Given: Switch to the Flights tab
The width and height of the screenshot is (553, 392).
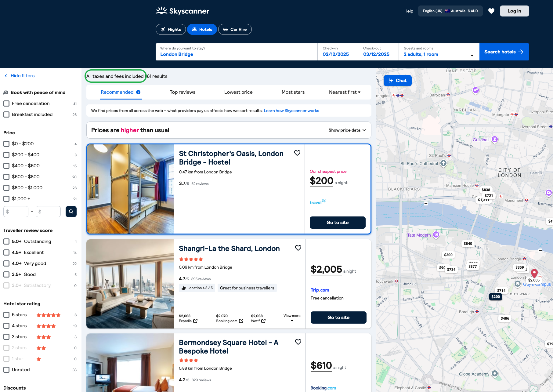Looking at the screenshot, I should click(x=171, y=29).
